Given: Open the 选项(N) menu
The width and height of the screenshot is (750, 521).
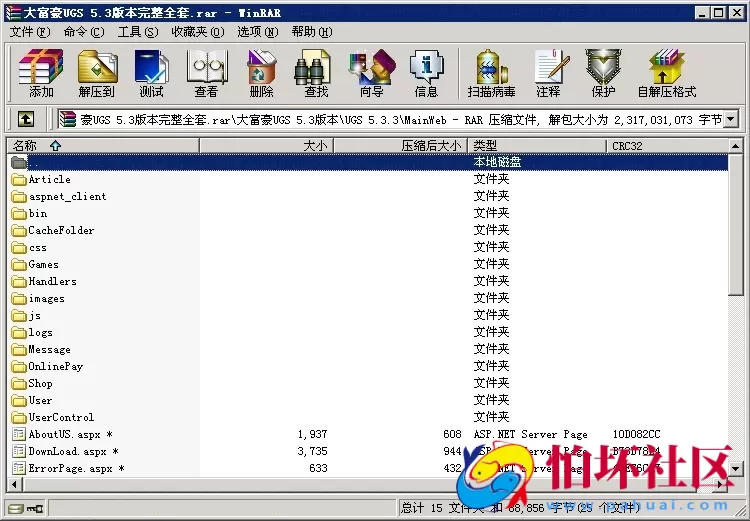Looking at the screenshot, I should pos(258,32).
